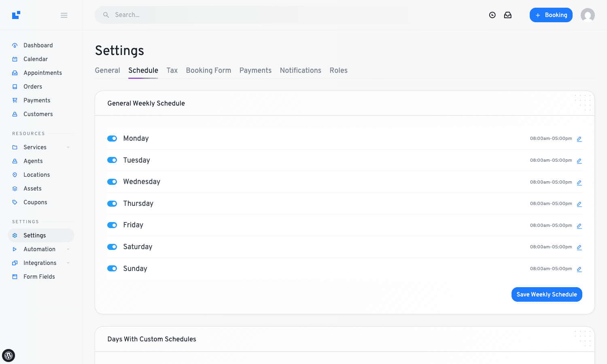Switch to the Payments settings tab
Viewport: 607px width, 364px height.
click(255, 70)
